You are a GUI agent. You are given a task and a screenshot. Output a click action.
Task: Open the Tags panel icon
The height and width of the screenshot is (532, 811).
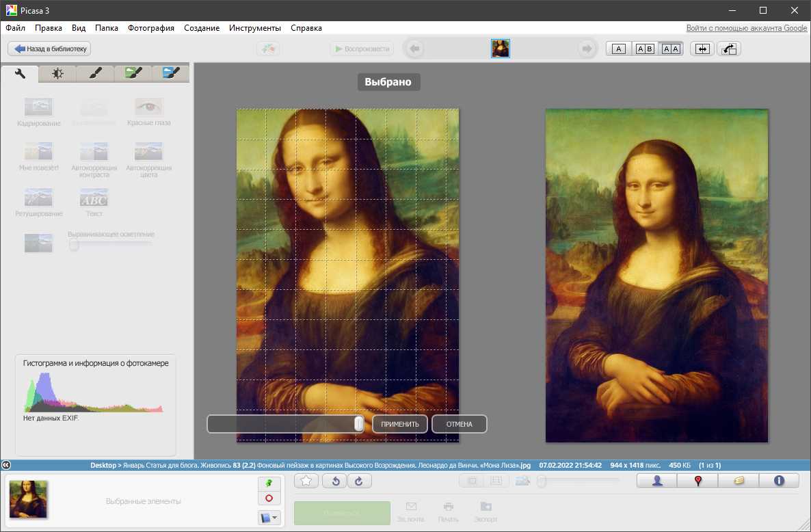[739, 481]
